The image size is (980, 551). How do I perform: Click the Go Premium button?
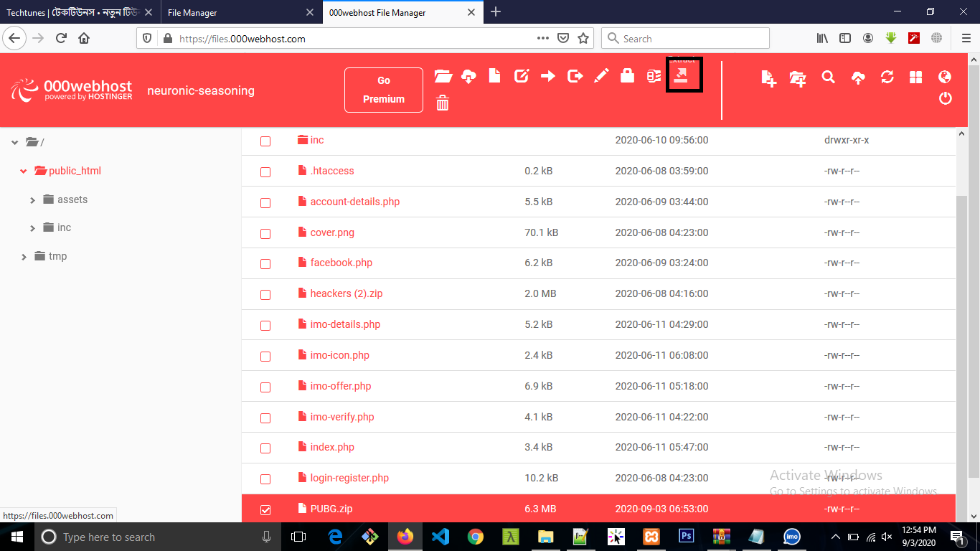tap(384, 90)
